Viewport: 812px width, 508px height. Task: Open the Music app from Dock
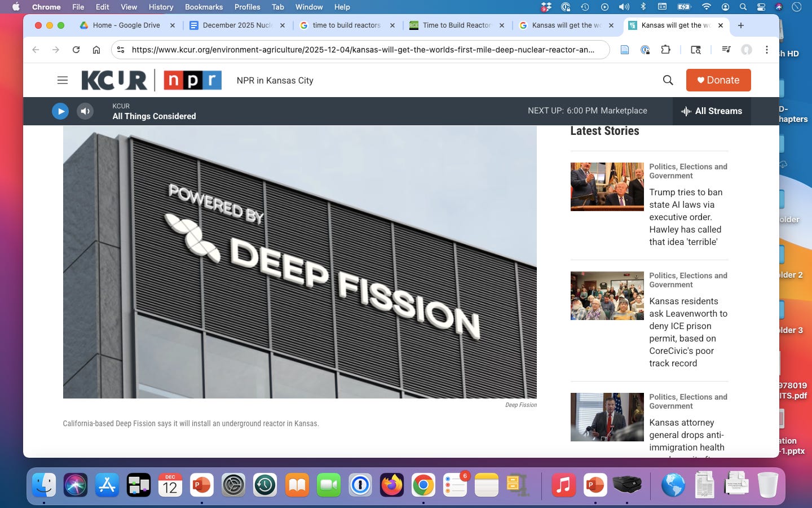[x=563, y=485]
